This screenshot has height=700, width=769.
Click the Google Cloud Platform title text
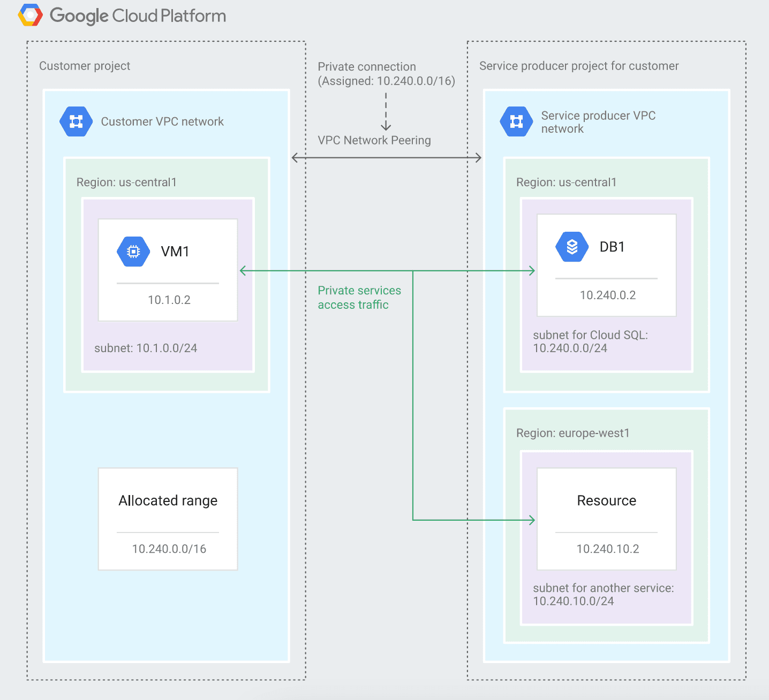coord(138,16)
